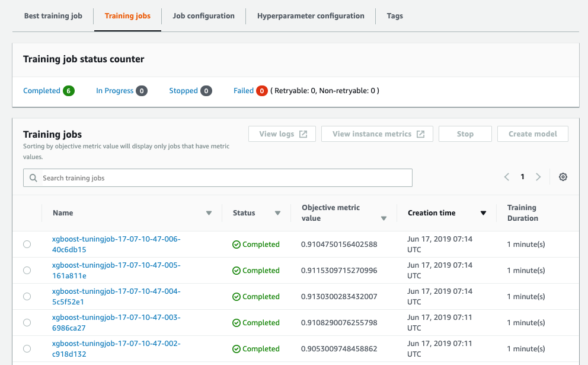
Task: Click metric value 0.9115309715270996
Action: 339,271
